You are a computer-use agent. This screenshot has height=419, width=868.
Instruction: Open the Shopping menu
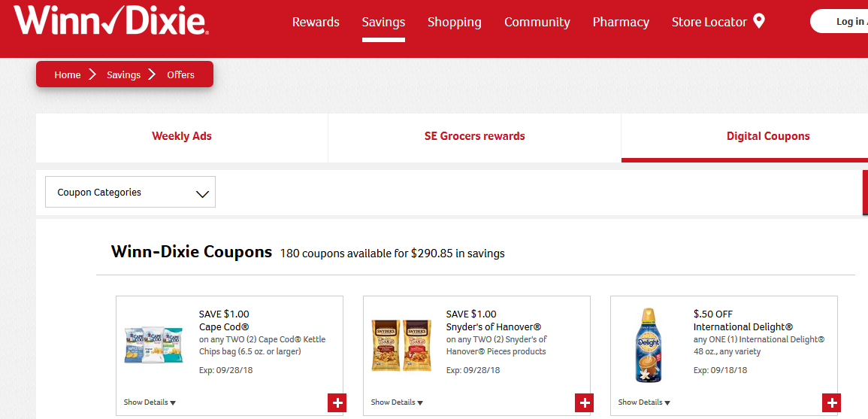(x=455, y=22)
